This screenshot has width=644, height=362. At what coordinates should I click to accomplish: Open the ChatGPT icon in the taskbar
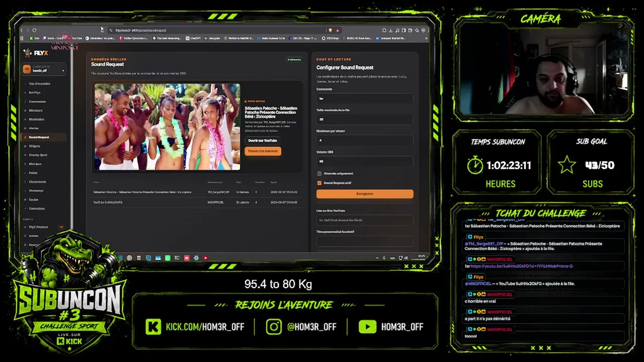129,258
